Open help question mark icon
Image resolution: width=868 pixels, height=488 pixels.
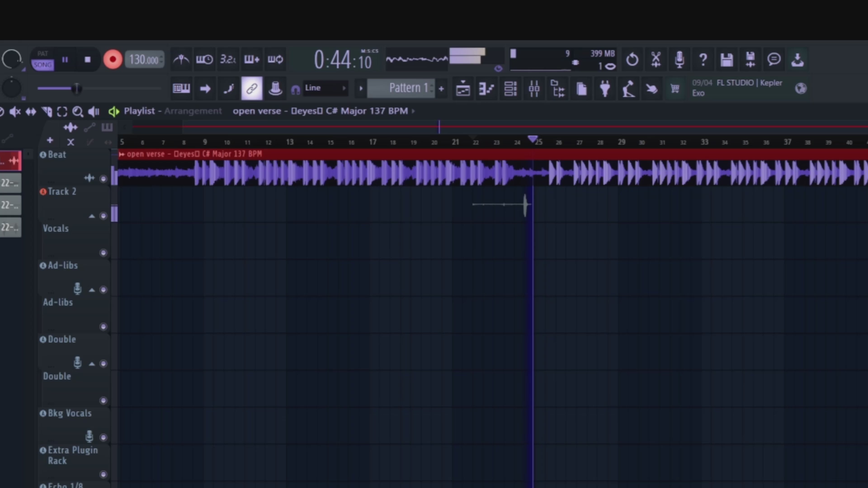pos(703,60)
